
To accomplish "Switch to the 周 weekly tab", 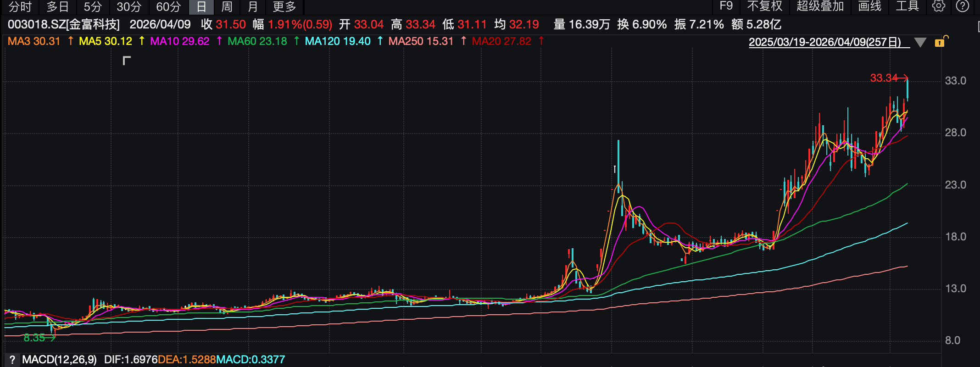I will tap(227, 7).
